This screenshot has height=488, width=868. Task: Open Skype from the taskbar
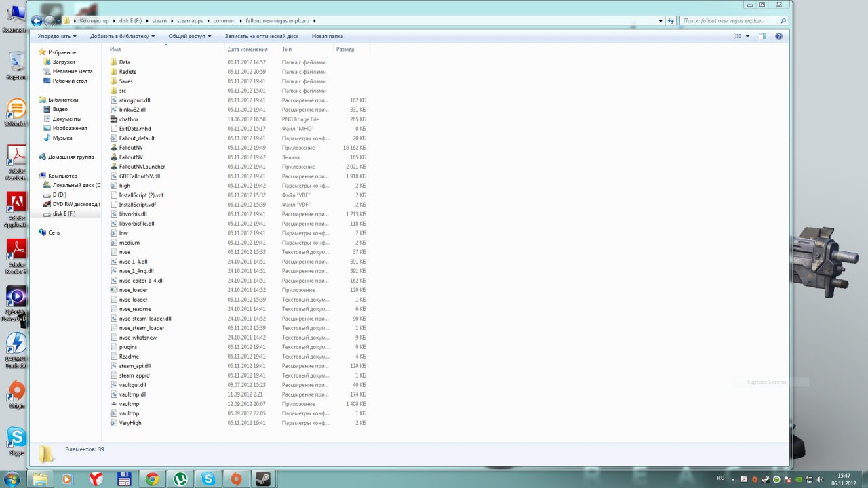[208, 479]
